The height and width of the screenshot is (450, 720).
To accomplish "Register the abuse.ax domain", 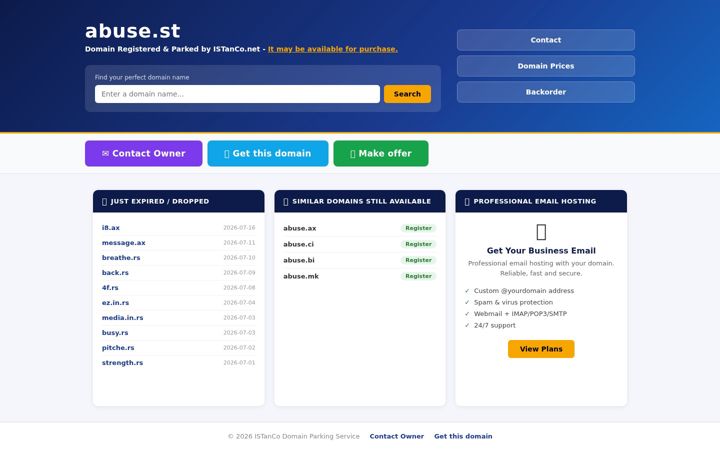I will tap(418, 228).
